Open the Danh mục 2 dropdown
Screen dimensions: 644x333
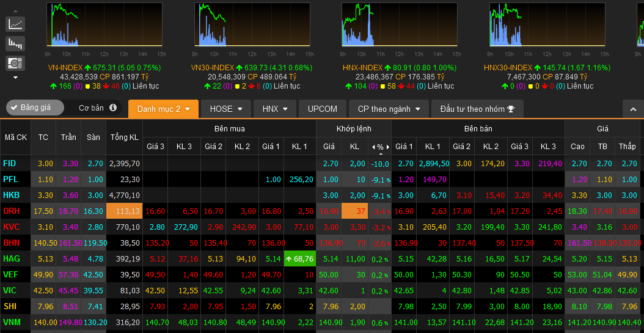click(164, 109)
